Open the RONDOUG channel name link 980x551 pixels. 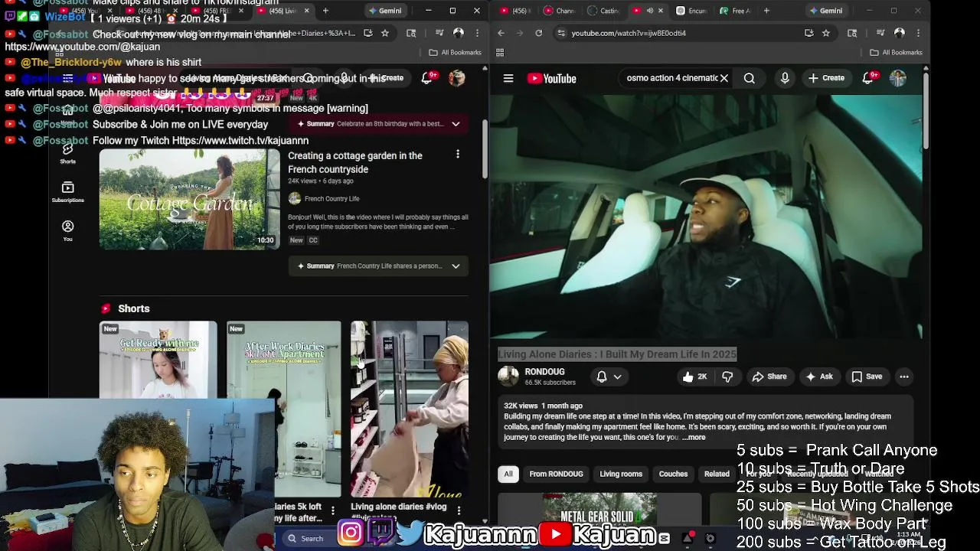pos(544,371)
